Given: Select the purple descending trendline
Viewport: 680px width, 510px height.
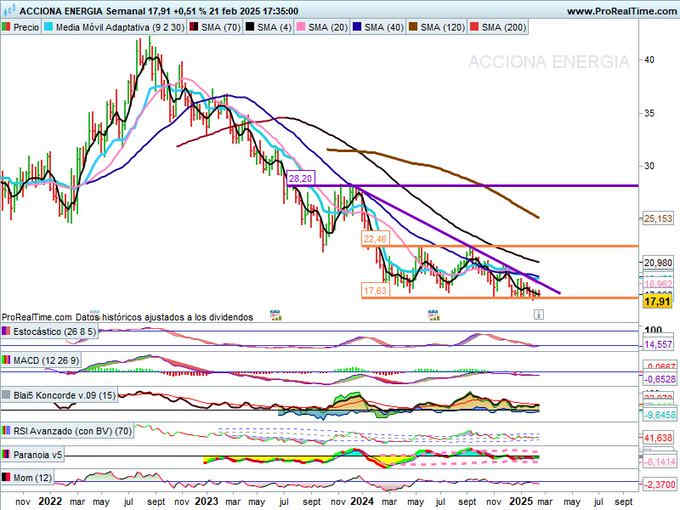Looking at the screenshot, I should click(460, 242).
